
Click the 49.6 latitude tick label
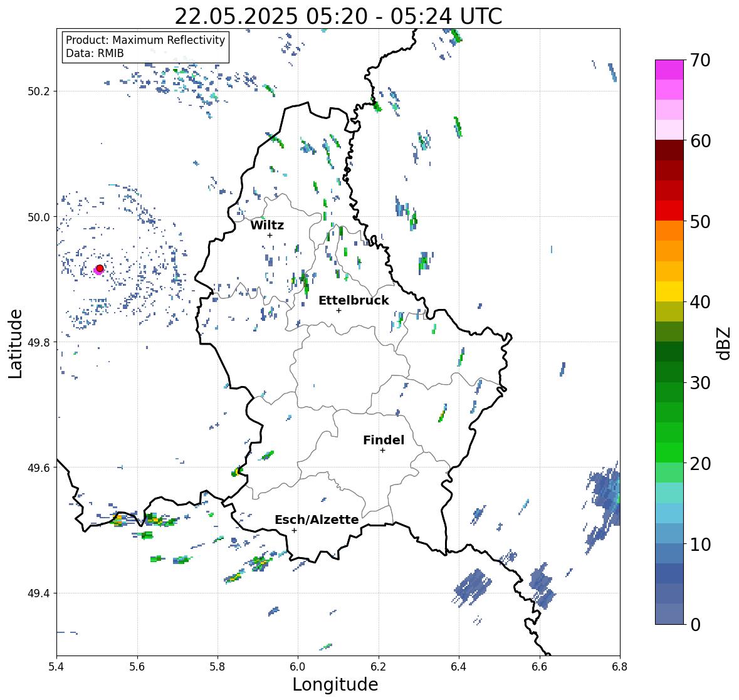point(39,468)
